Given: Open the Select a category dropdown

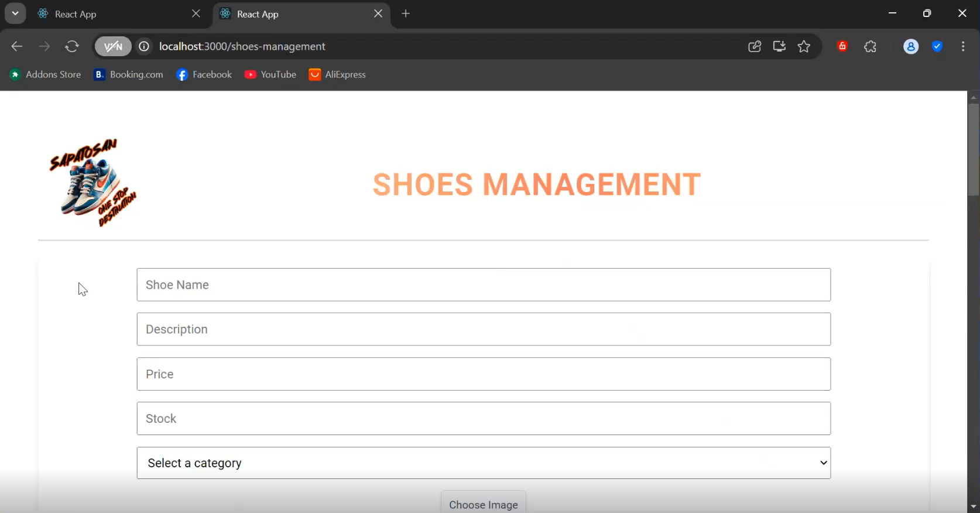Looking at the screenshot, I should 484,463.
